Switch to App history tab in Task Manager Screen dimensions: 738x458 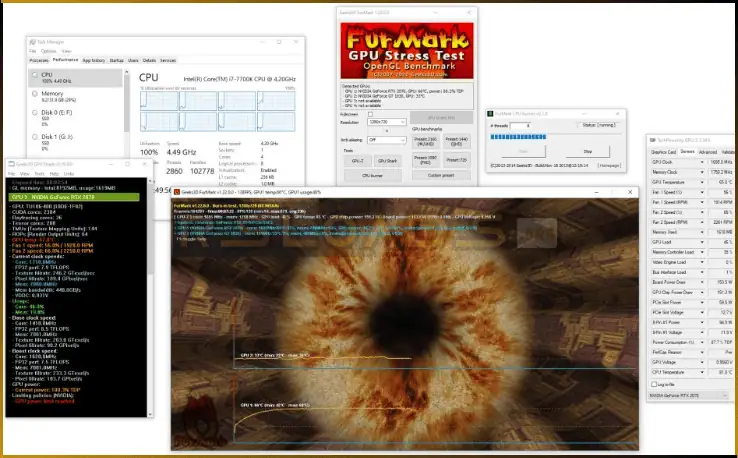click(x=94, y=60)
